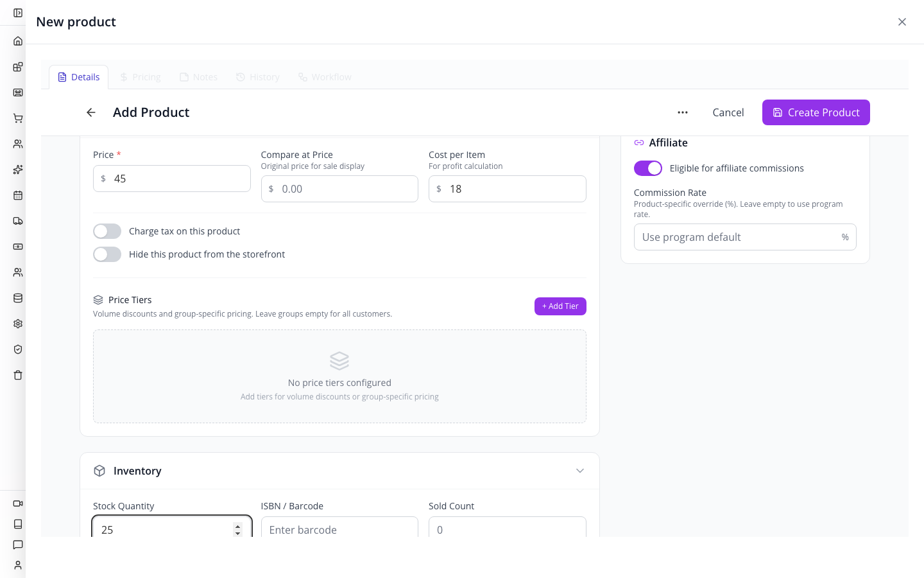Open the shield check icon in sidebar
924x578 pixels.
coord(18,349)
